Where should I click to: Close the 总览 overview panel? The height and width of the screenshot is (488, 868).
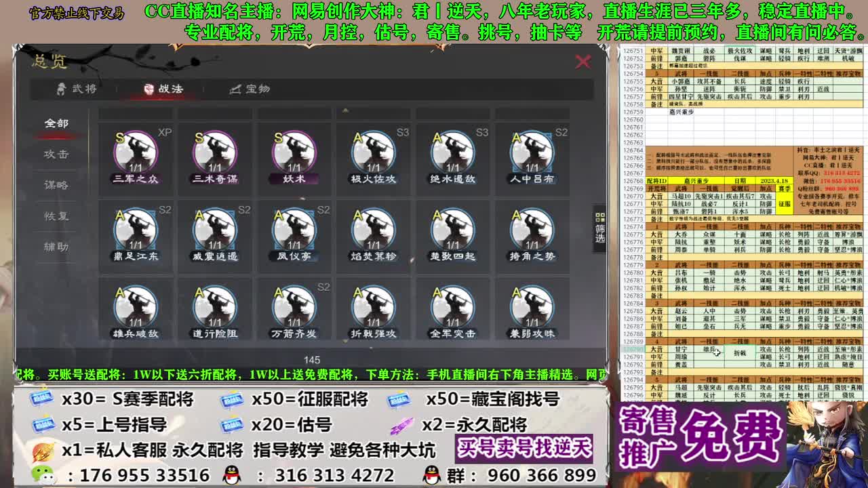[x=583, y=62]
